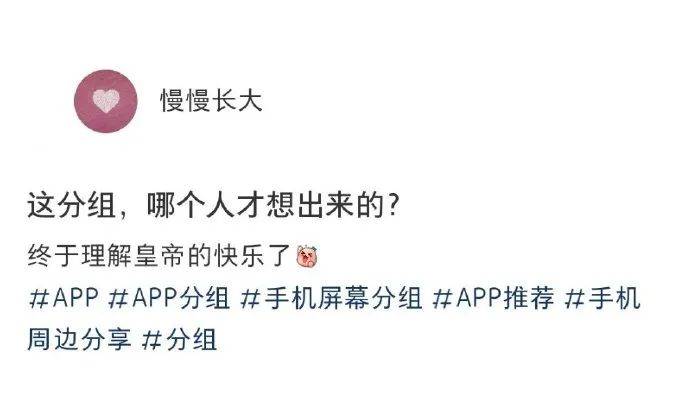The height and width of the screenshot is (403, 690).
Task: Visit the #APP推荐 hashtag
Action: 493,298
